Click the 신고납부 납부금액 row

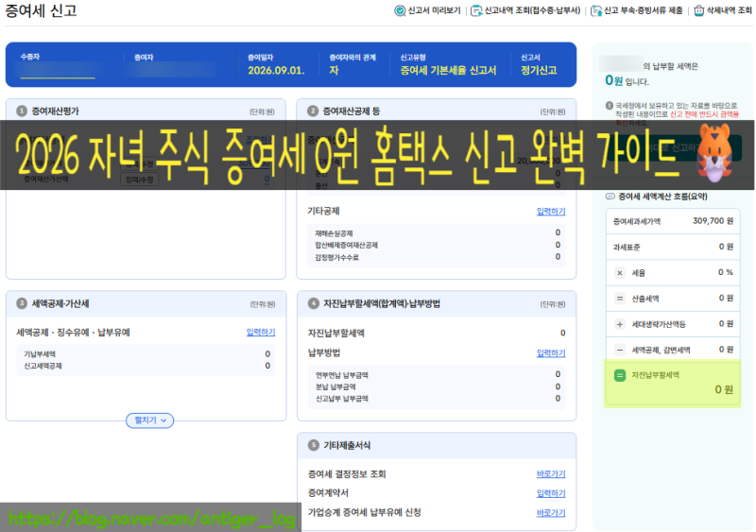(x=437, y=399)
